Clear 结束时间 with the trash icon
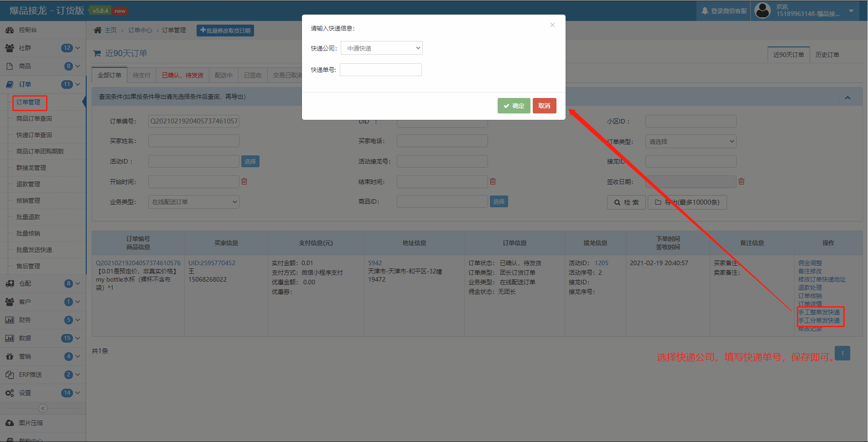 pos(493,181)
